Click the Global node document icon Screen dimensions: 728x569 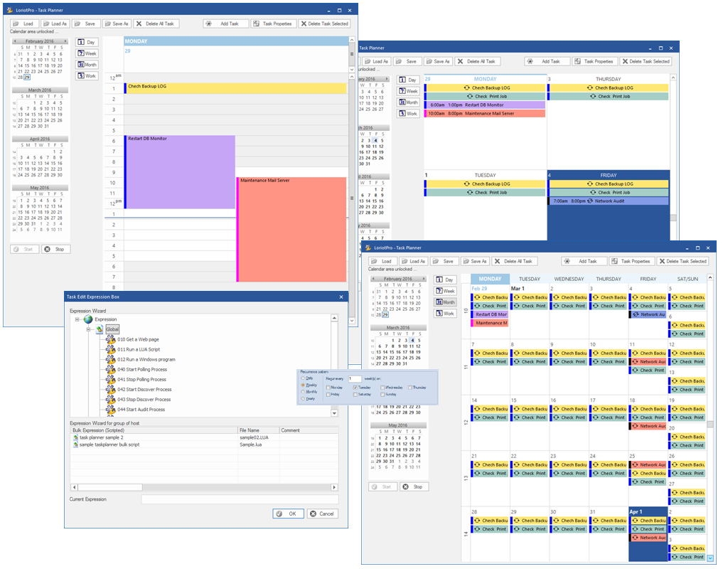100,330
